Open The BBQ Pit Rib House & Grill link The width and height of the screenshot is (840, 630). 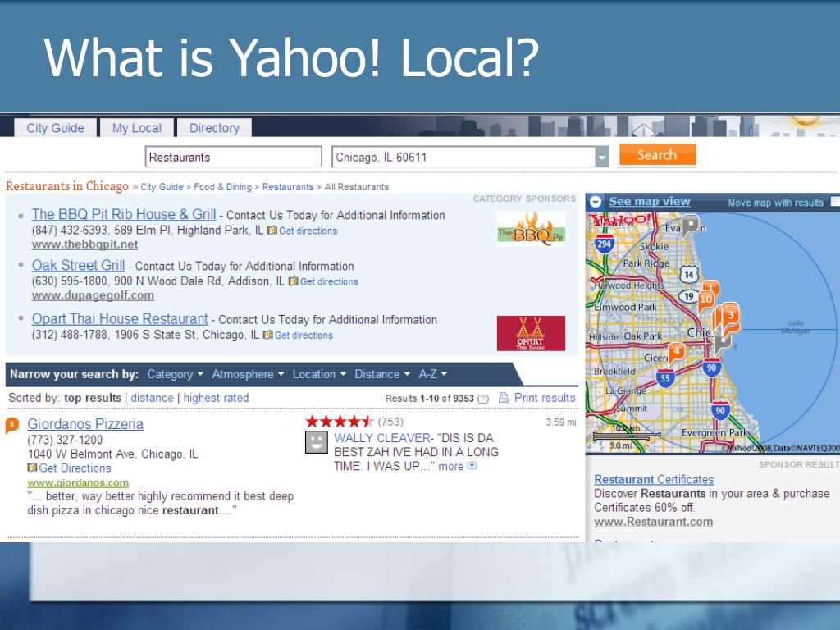[124, 214]
